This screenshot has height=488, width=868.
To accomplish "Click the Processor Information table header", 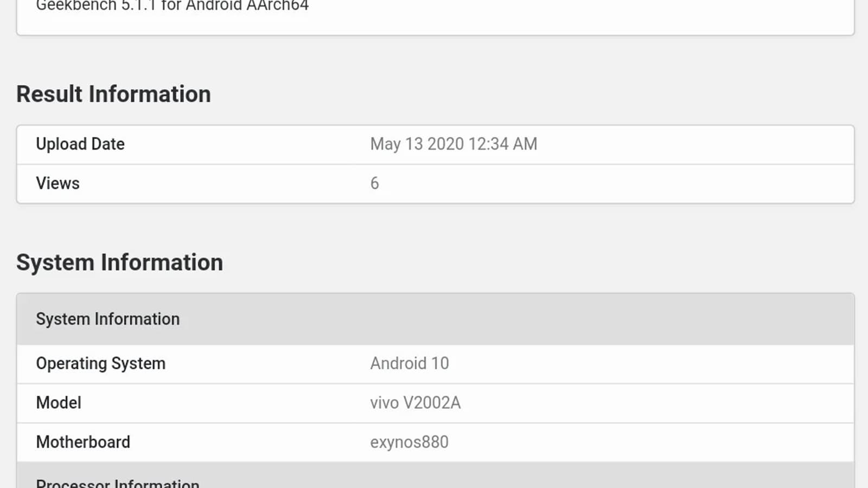I will pyautogui.click(x=117, y=483).
